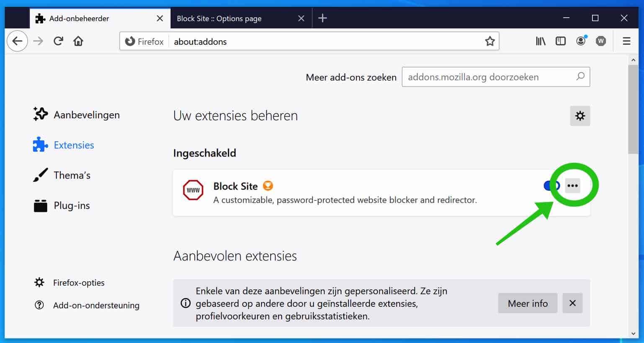Bookmark this page with the star icon

click(489, 41)
